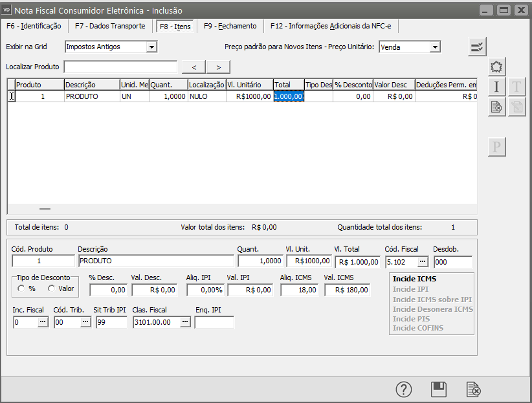Open help with the question mark icon
532x403 pixels.
pos(404,389)
